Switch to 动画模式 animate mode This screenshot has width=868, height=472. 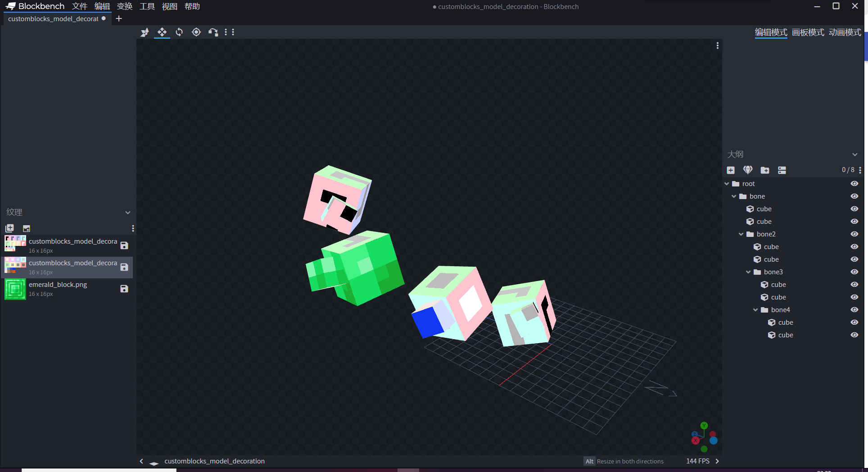tap(845, 32)
